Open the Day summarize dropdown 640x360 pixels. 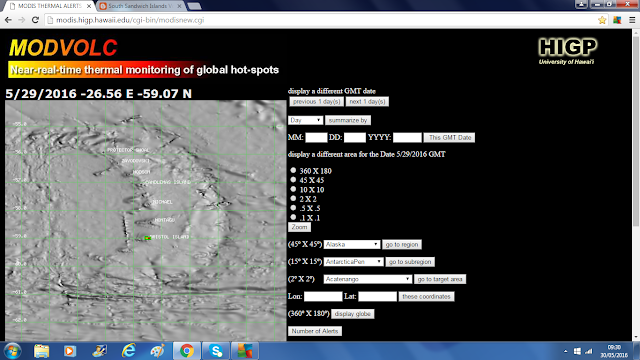pos(306,120)
